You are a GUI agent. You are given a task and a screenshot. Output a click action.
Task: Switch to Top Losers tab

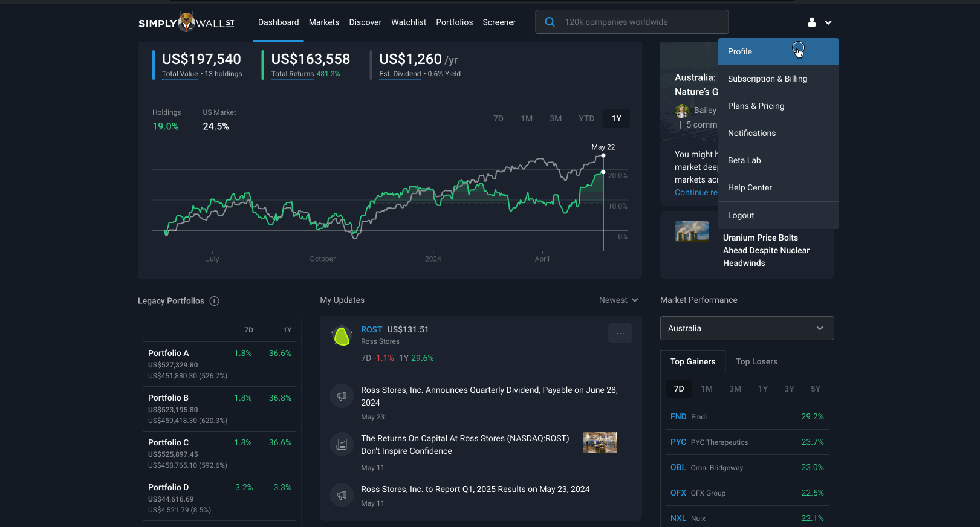point(757,361)
